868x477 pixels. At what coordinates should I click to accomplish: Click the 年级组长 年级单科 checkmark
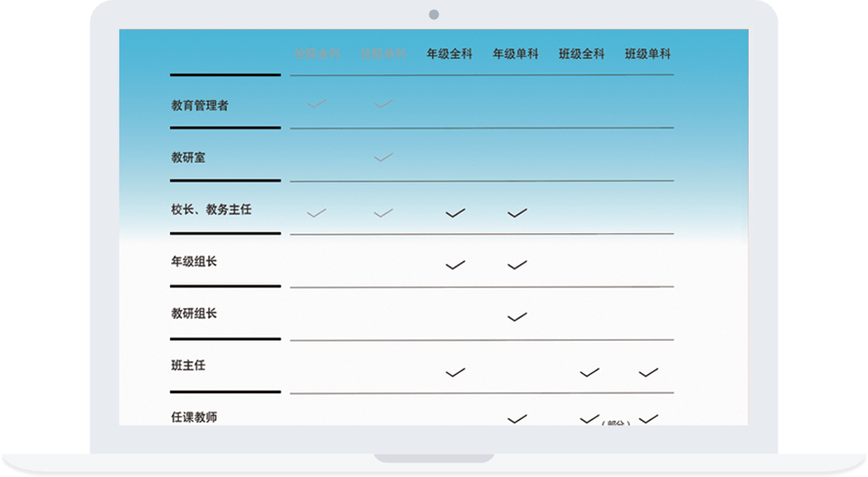pyautogui.click(x=517, y=266)
